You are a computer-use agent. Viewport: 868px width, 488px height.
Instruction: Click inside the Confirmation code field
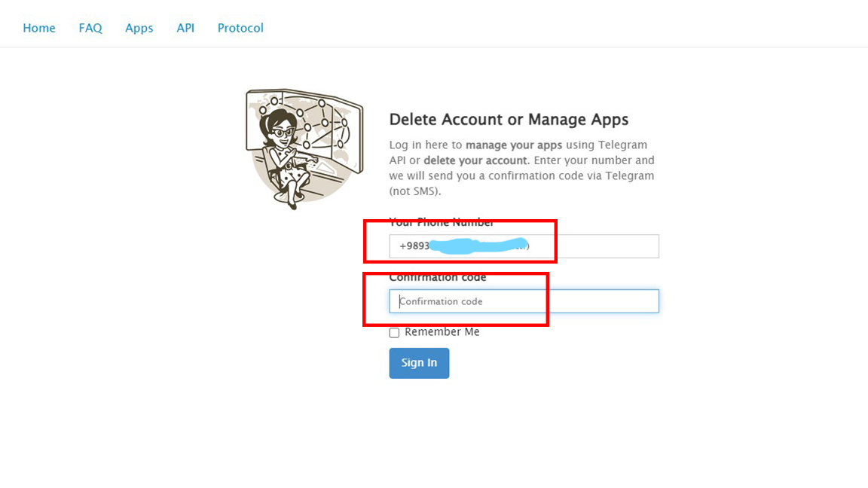(524, 301)
